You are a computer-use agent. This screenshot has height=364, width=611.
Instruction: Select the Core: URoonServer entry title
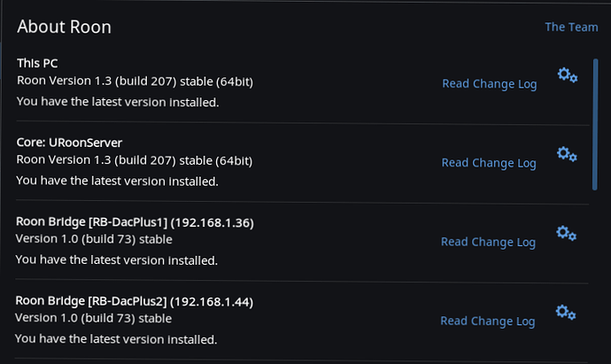pos(69,143)
